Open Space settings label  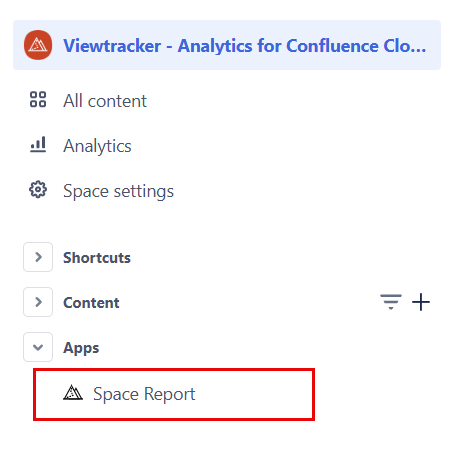click(118, 191)
